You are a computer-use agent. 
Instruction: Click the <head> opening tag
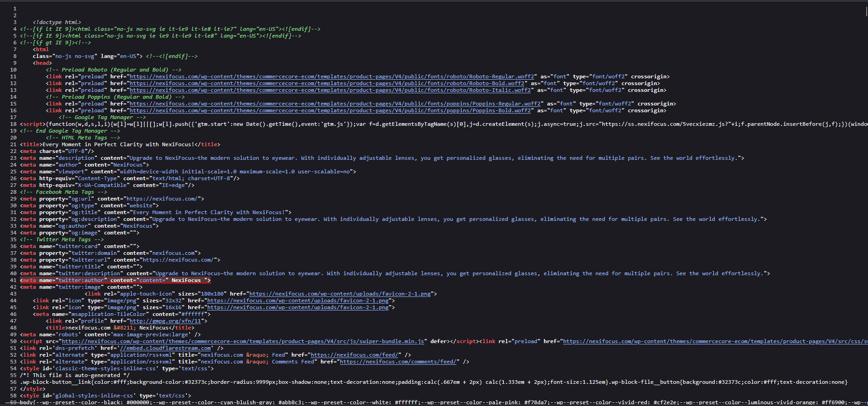coord(43,63)
